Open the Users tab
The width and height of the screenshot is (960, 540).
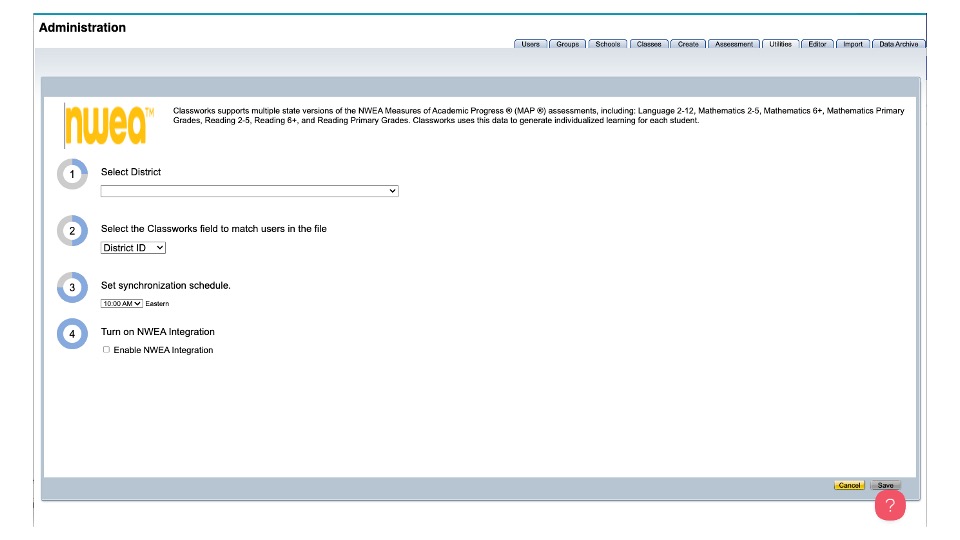click(530, 44)
